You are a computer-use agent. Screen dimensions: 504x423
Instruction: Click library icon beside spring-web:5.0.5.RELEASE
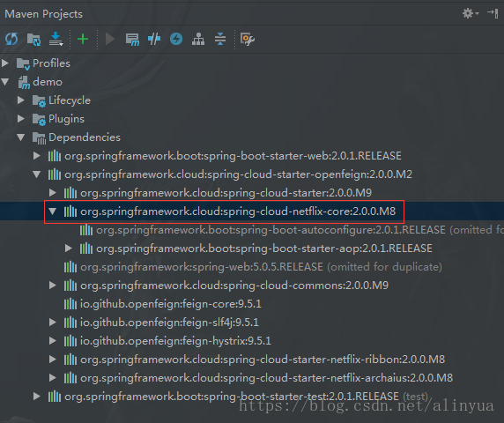70,267
